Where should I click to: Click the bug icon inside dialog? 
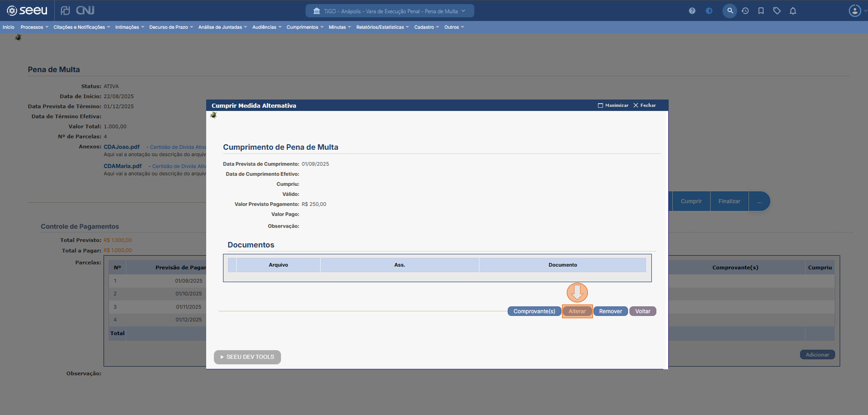tap(213, 116)
